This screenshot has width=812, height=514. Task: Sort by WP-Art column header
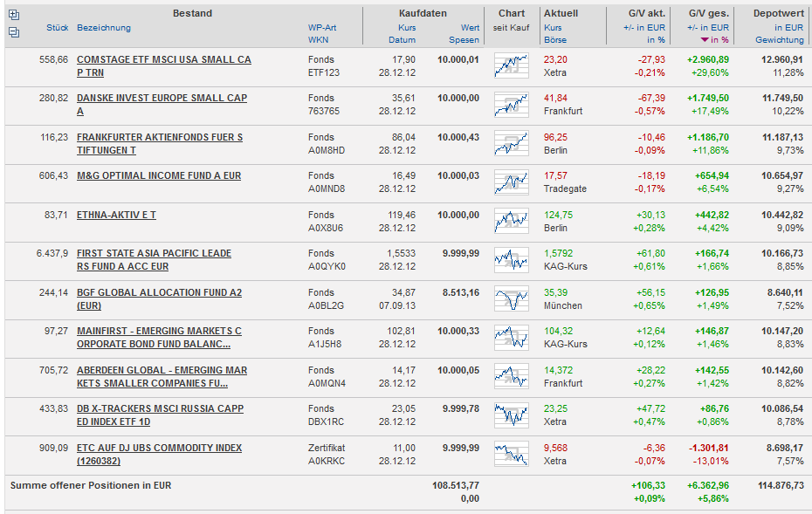(322, 27)
